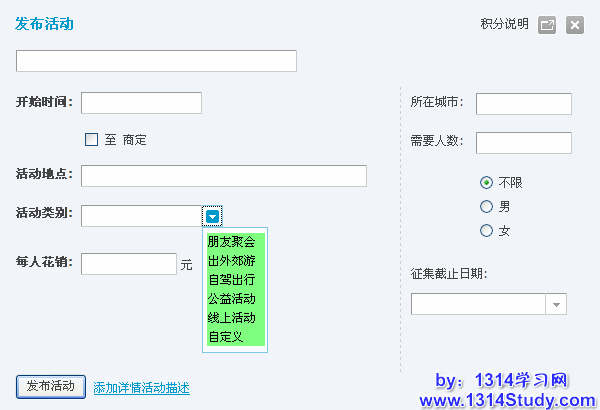600x410 pixels.
Task: Check the 至 商定 checkbox
Action: [x=92, y=140]
